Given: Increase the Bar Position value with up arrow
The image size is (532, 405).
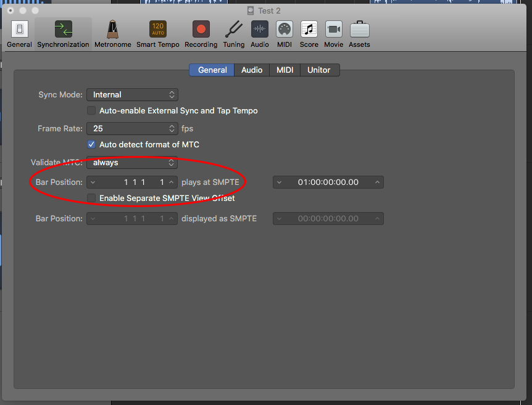Looking at the screenshot, I should point(172,182).
